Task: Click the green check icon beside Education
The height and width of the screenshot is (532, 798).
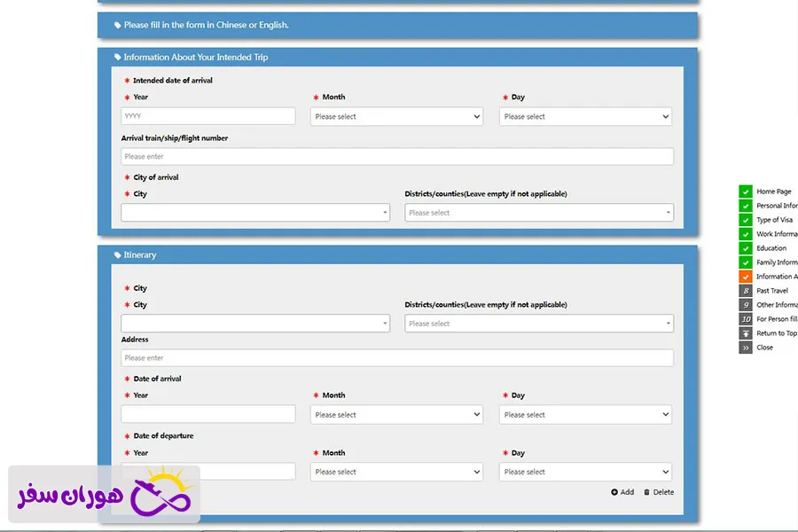Action: 746,248
